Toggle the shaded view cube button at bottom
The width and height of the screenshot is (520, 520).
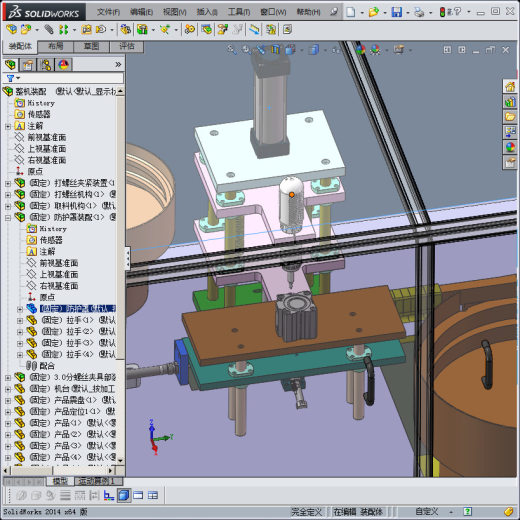coord(124,495)
